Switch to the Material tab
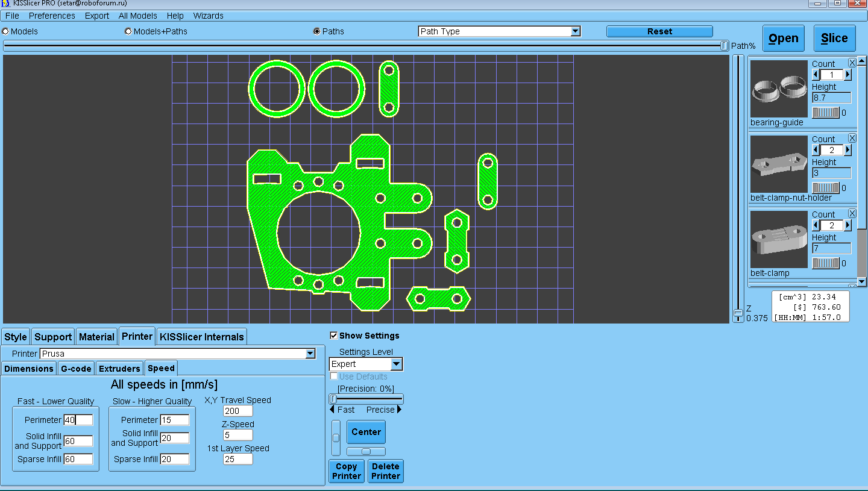 (96, 337)
